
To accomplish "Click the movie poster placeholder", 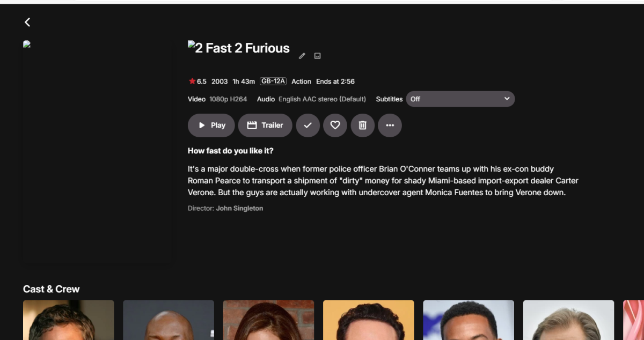I will 98,153.
